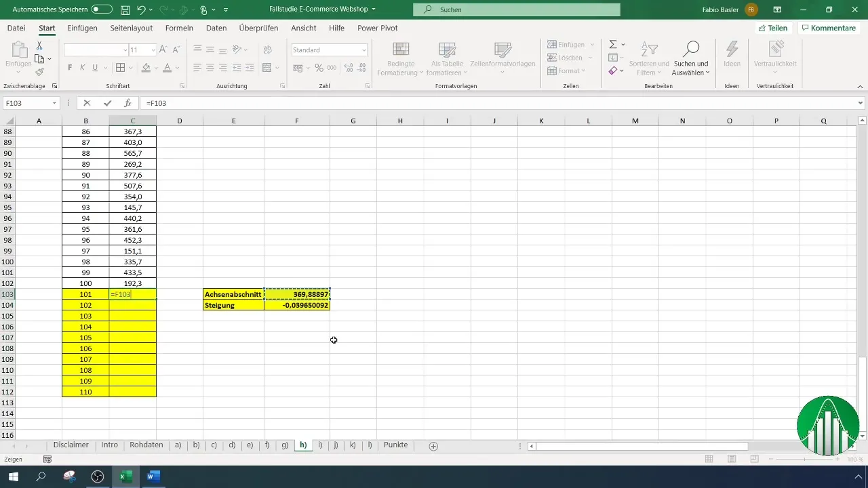
Task: Cancel formula entry with the X icon
Action: (x=87, y=103)
